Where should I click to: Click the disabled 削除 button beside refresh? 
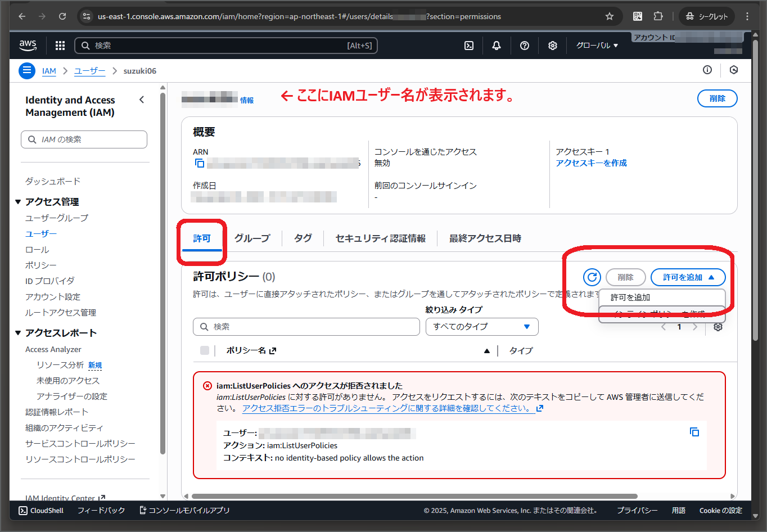tap(625, 277)
